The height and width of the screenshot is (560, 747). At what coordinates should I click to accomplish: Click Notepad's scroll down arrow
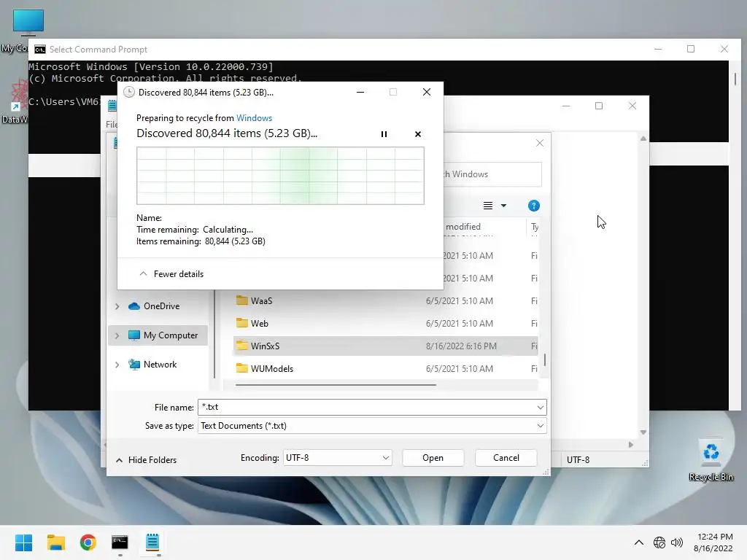(643, 432)
